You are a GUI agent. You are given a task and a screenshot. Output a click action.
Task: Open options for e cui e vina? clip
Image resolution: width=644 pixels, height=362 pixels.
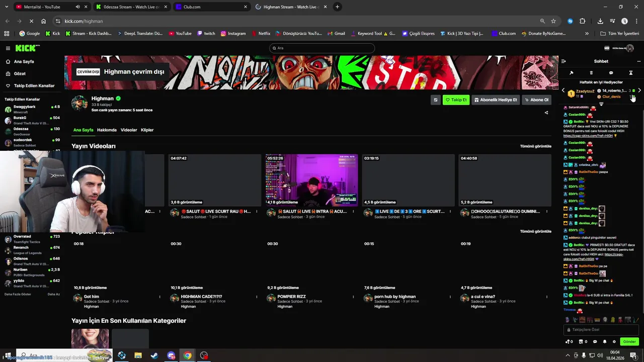(546, 297)
